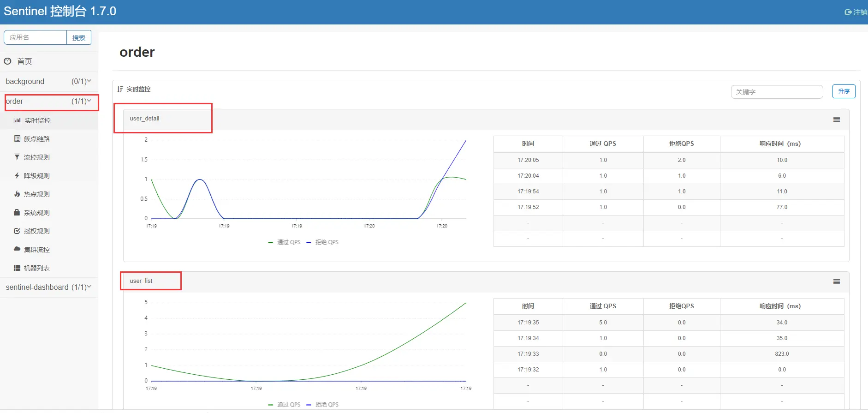This screenshot has height=413, width=868.
Task: Expand the background app chevron
Action: click(x=89, y=81)
